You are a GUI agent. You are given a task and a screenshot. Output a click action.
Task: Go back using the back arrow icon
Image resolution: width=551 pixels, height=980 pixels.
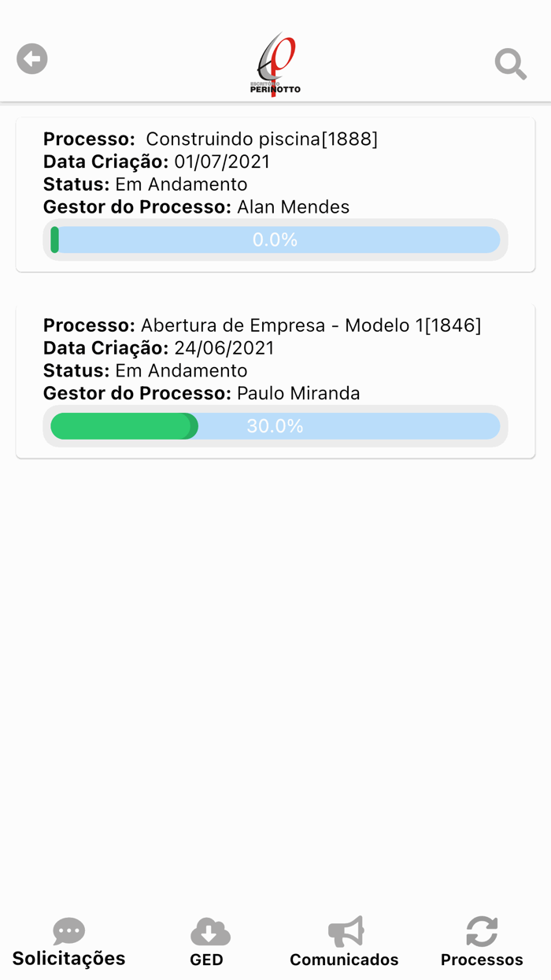31,58
